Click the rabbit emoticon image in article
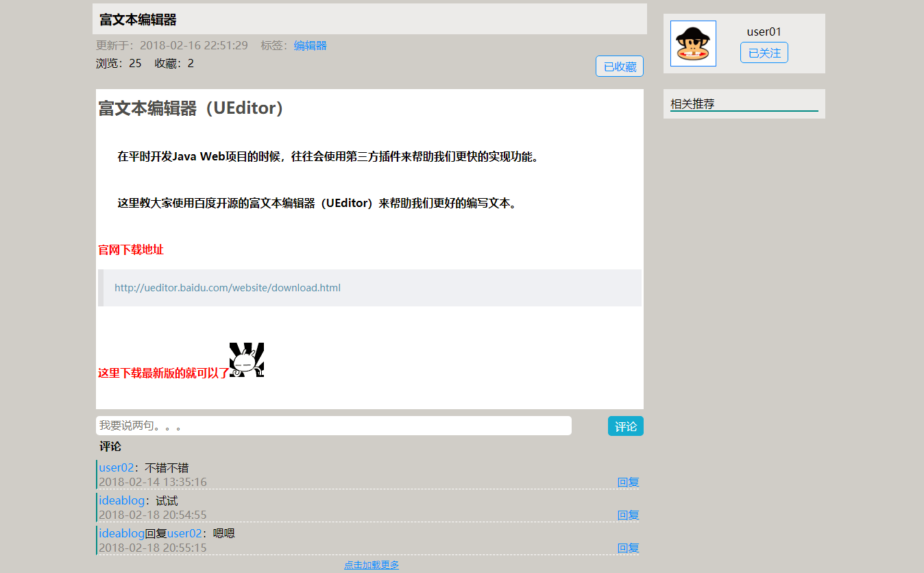This screenshot has width=924, height=573. tap(247, 361)
